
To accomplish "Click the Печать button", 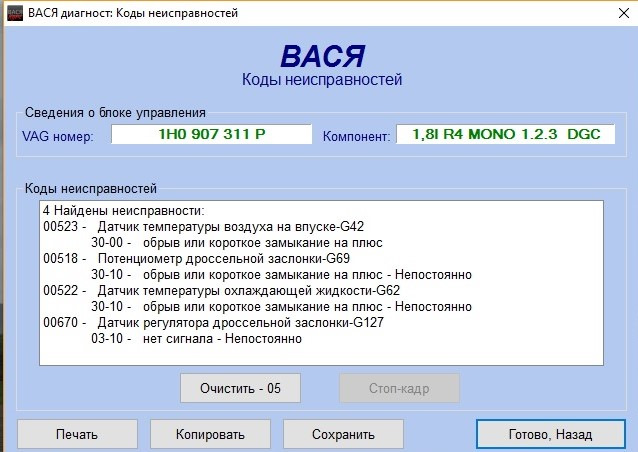I will point(77,434).
